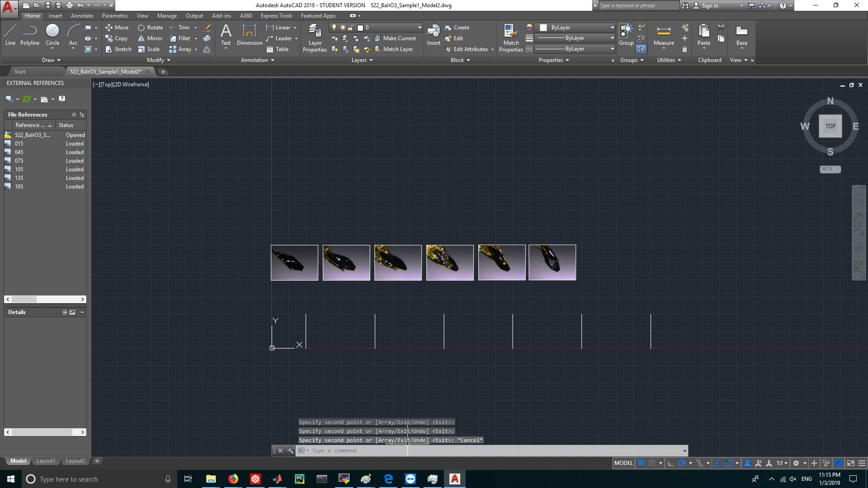The height and width of the screenshot is (488, 868).
Task: Use the Stretch tool
Action: coord(118,49)
